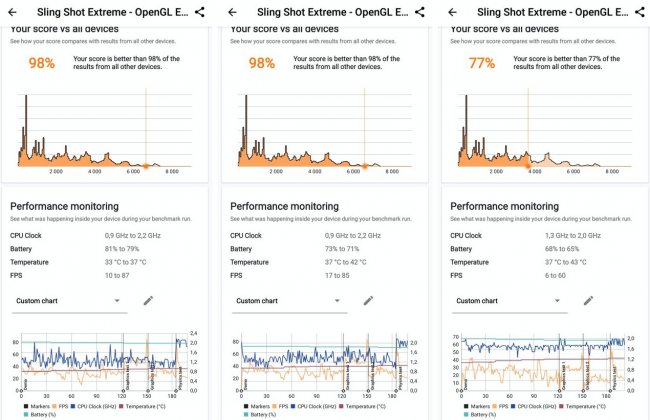
Task: Edit the custom chart in the left screenshot
Action: tap(147, 300)
